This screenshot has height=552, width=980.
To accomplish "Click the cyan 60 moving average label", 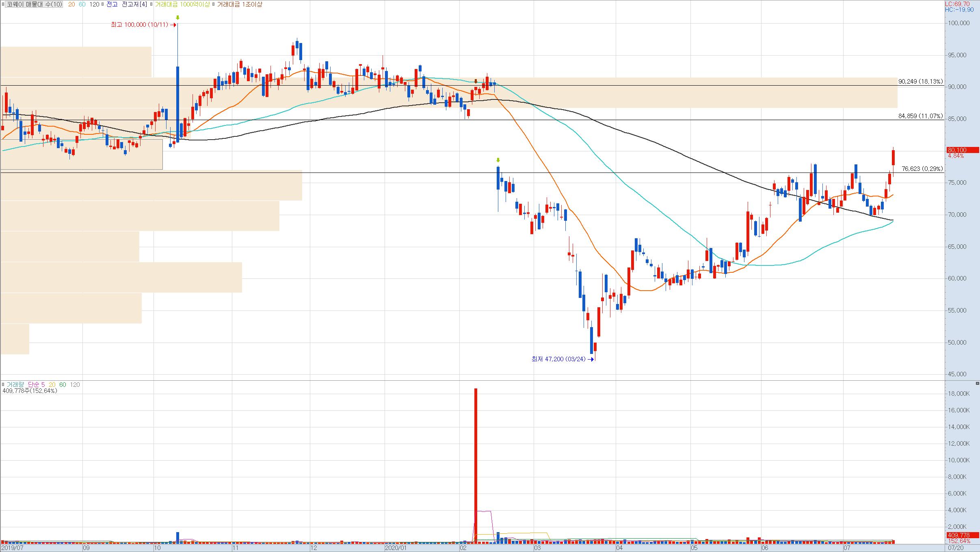I will pyautogui.click(x=82, y=4).
